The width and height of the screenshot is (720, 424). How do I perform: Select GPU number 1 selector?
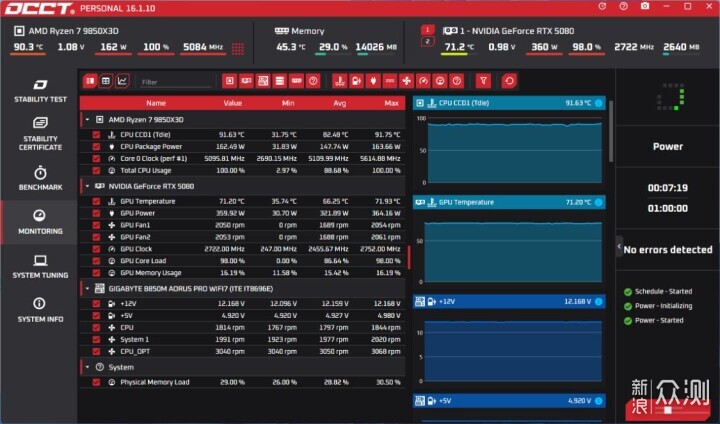(x=428, y=30)
